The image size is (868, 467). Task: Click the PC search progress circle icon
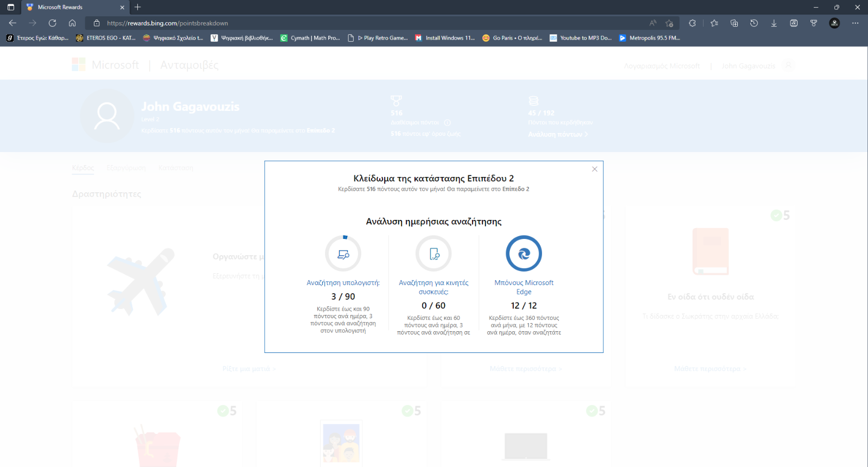(343, 254)
